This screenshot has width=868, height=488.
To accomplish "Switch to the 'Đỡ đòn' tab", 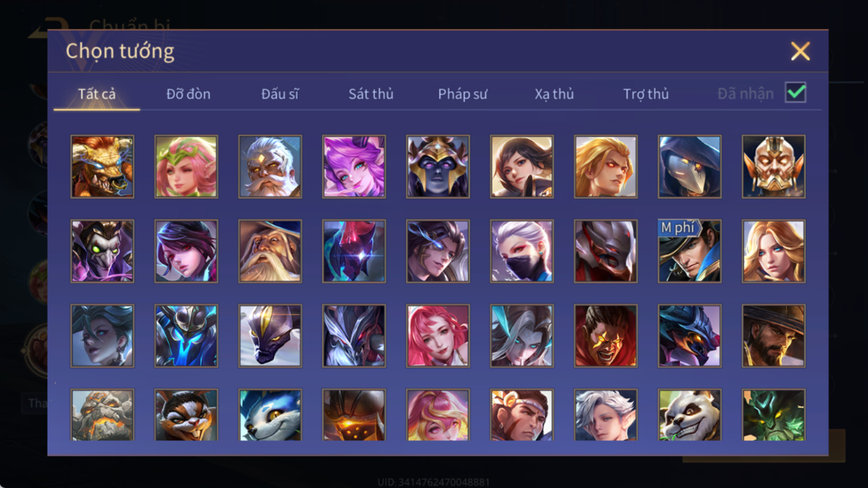I will (x=188, y=94).
